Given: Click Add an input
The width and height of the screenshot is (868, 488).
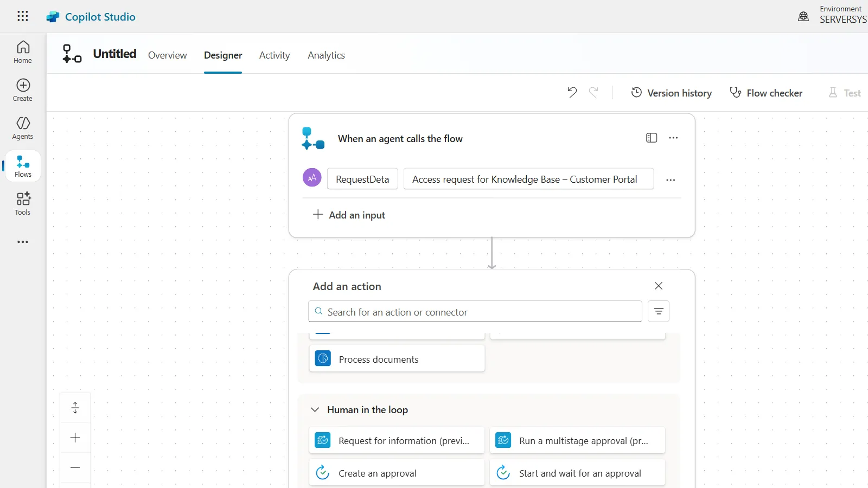Looking at the screenshot, I should [x=349, y=215].
